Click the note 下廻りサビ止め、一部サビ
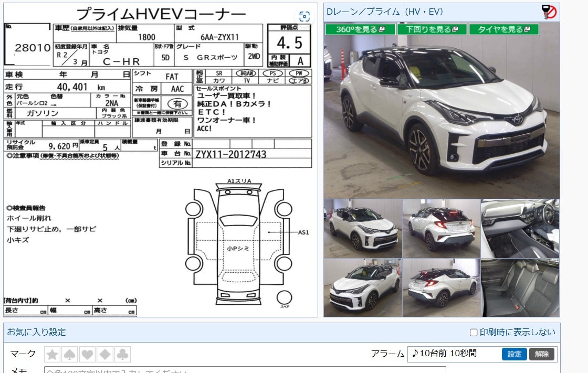 [x=51, y=229]
